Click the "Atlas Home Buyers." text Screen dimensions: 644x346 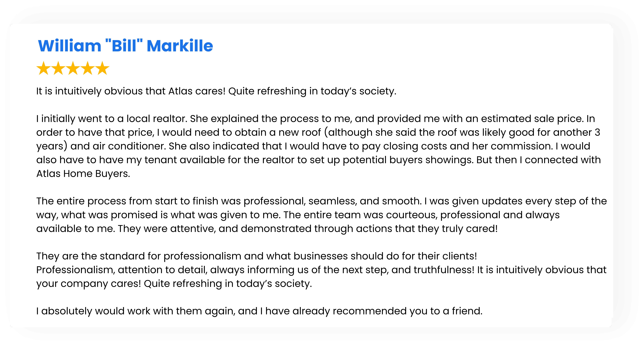(x=83, y=174)
